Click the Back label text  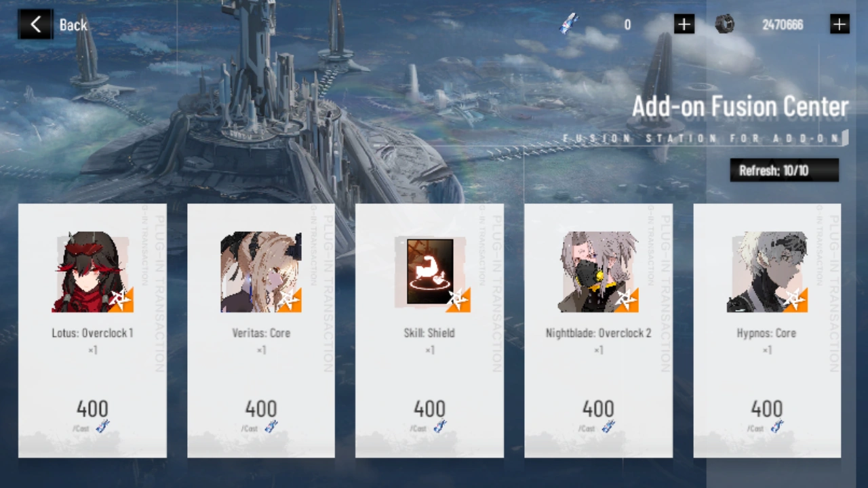point(73,25)
